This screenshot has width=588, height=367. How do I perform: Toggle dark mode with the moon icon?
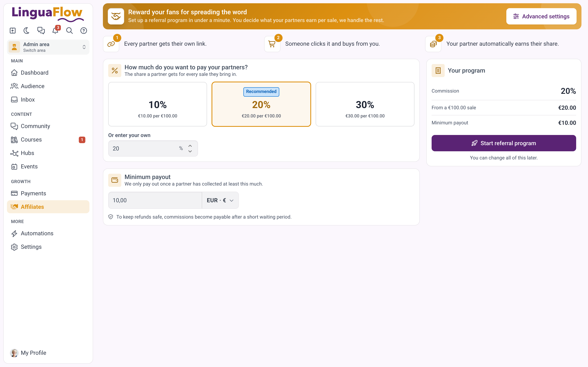click(27, 31)
